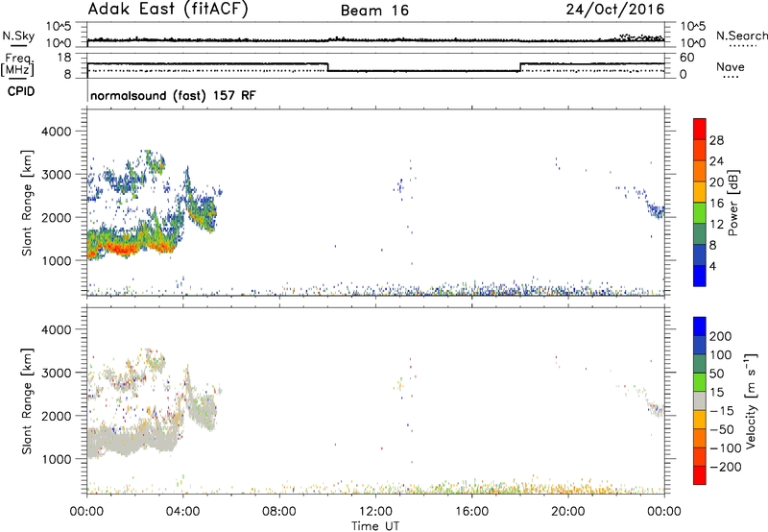This screenshot has height=532, width=768.
Task: Click the '08:00' time tick label
Action: click(279, 512)
